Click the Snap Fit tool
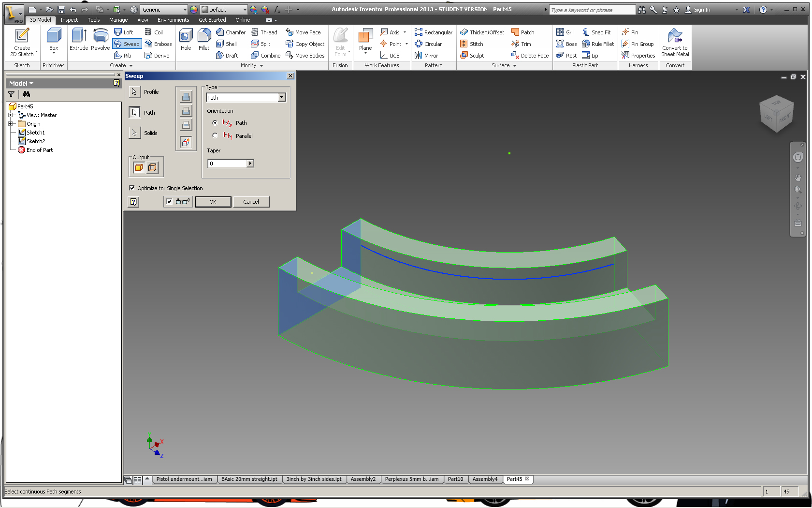The width and height of the screenshot is (812, 508). (596, 32)
